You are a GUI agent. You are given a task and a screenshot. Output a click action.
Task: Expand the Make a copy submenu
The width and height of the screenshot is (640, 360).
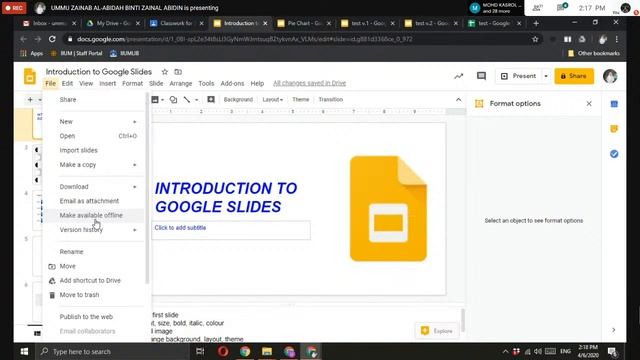[x=135, y=165]
